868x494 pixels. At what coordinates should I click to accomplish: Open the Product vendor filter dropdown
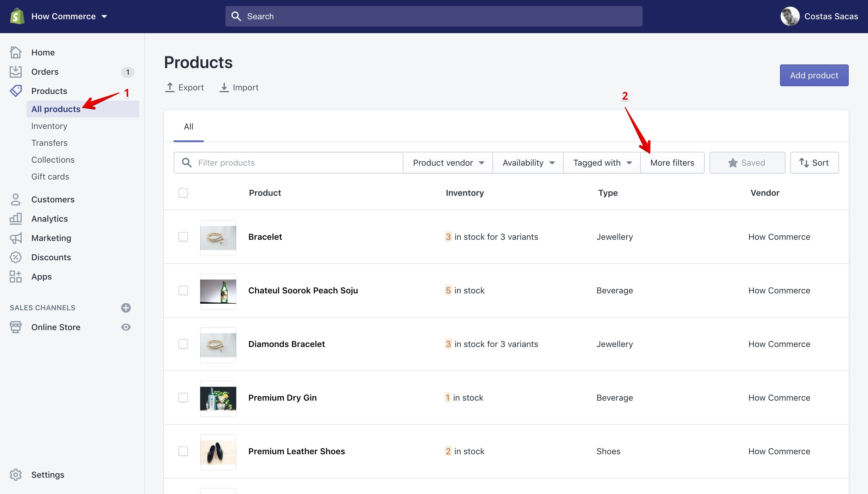[448, 163]
